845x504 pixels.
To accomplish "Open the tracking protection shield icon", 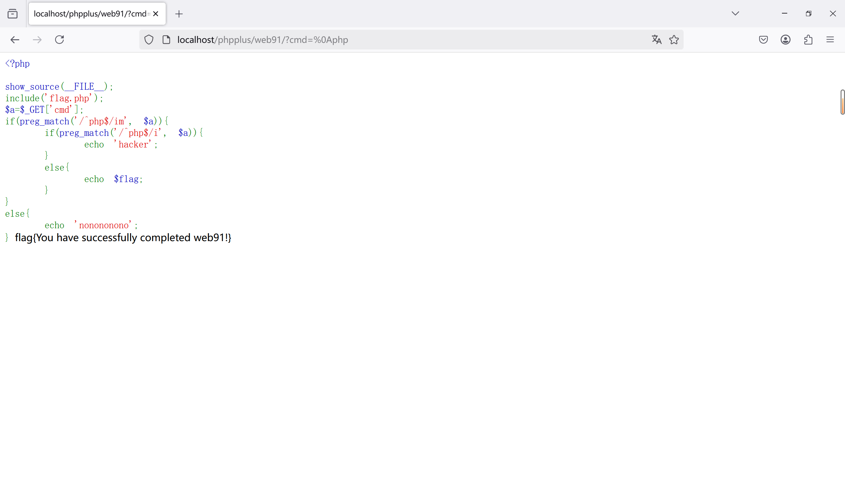I will click(x=149, y=40).
